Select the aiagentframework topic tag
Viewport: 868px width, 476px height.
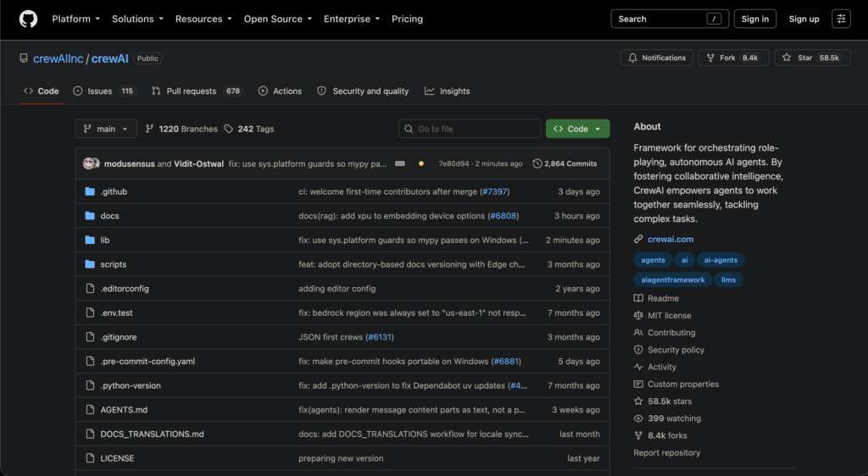tap(672, 280)
